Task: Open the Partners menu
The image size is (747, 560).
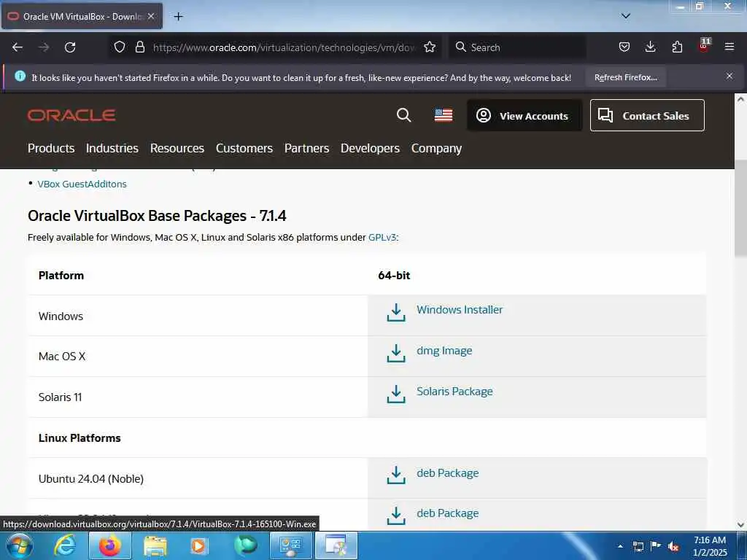Action: (306, 148)
